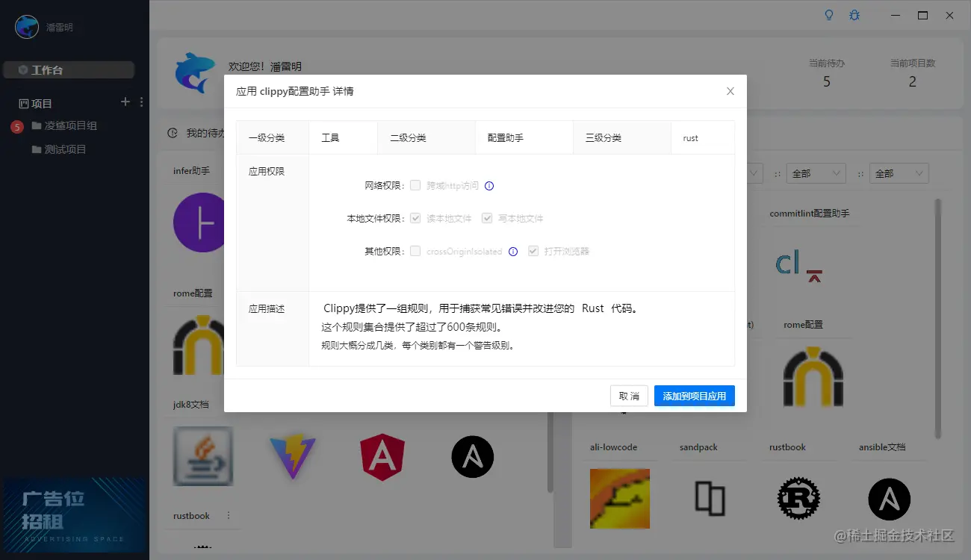This screenshot has width=971, height=560.
Task: Add a new project with the plus icon
Action: [125, 102]
